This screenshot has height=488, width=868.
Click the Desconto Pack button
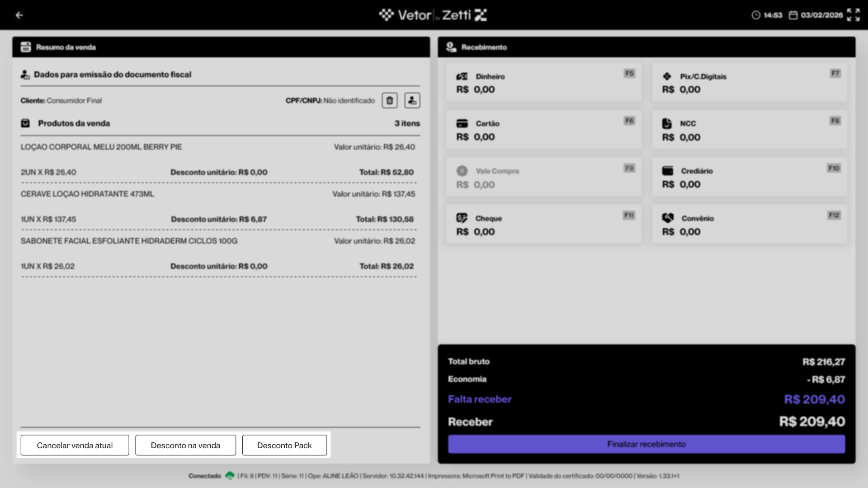coord(284,446)
